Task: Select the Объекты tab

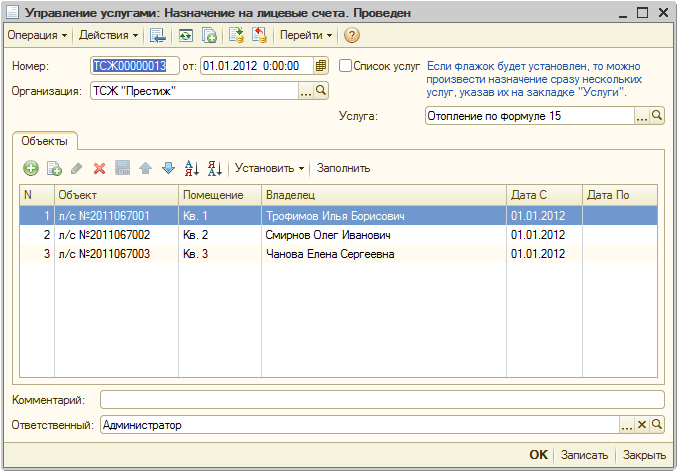Action: 44,141
